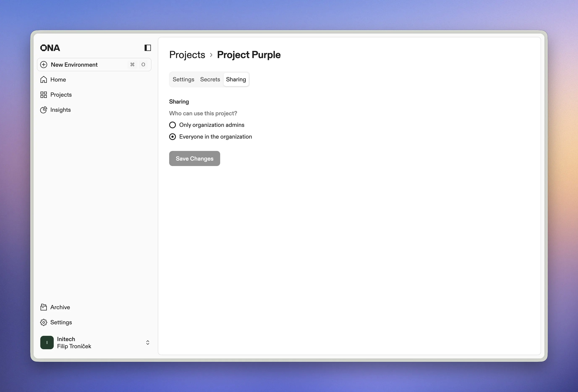Click the green Initech organization avatar
The image size is (578, 392).
(x=47, y=343)
